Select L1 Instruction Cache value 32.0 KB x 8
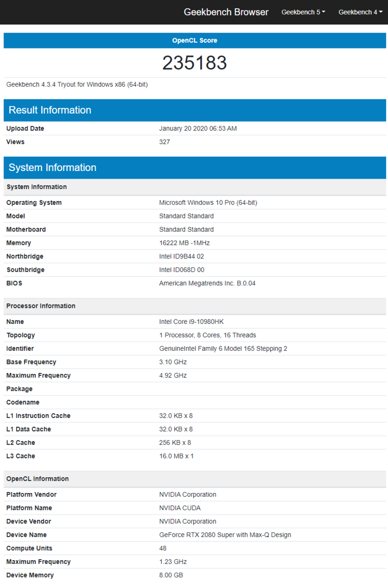The width and height of the screenshot is (388, 588). [176, 416]
